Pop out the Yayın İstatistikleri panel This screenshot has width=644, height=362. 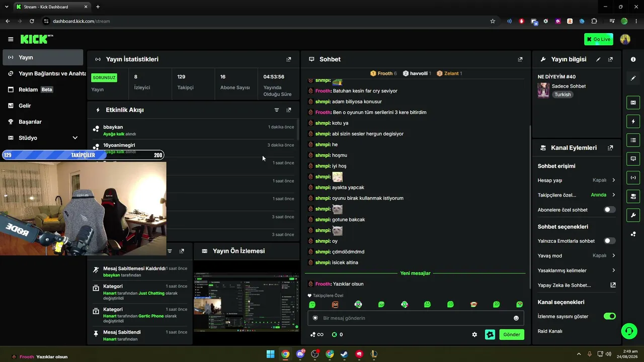click(289, 59)
